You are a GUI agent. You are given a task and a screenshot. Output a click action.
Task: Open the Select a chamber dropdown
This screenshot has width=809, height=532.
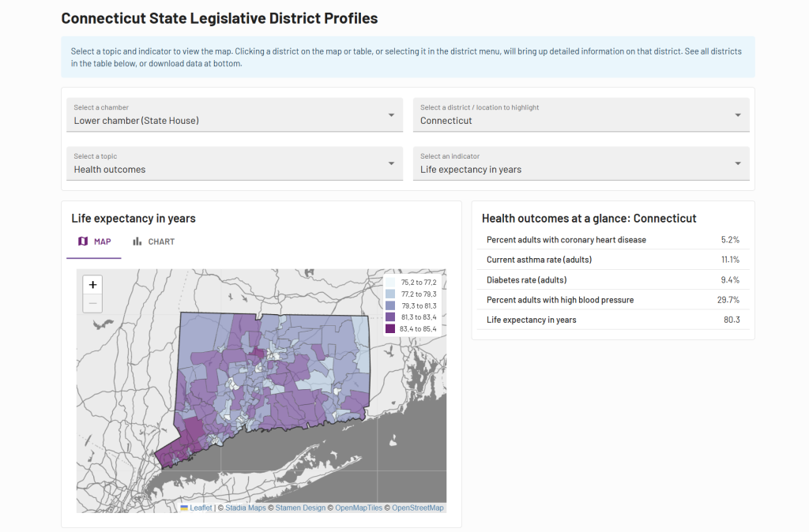pos(234,115)
